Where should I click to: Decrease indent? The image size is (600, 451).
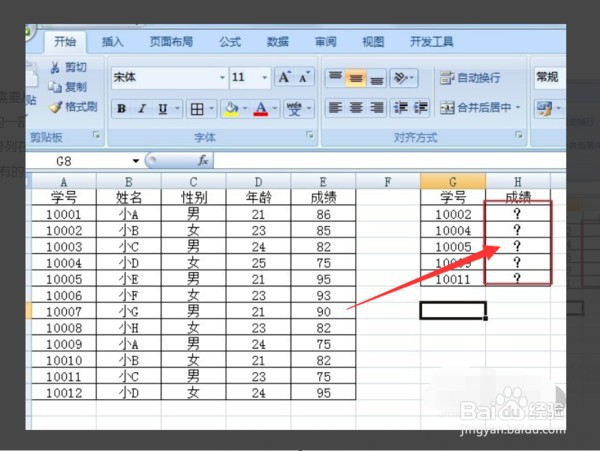pyautogui.click(x=401, y=108)
